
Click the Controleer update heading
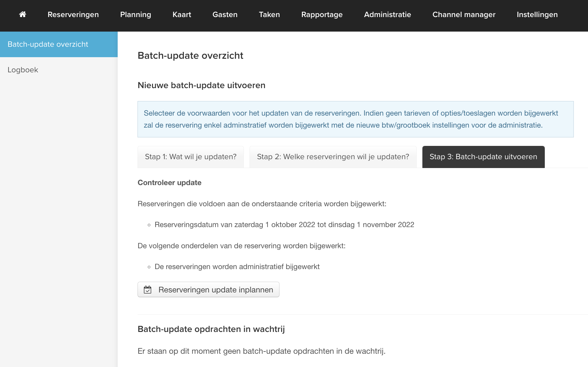(169, 183)
